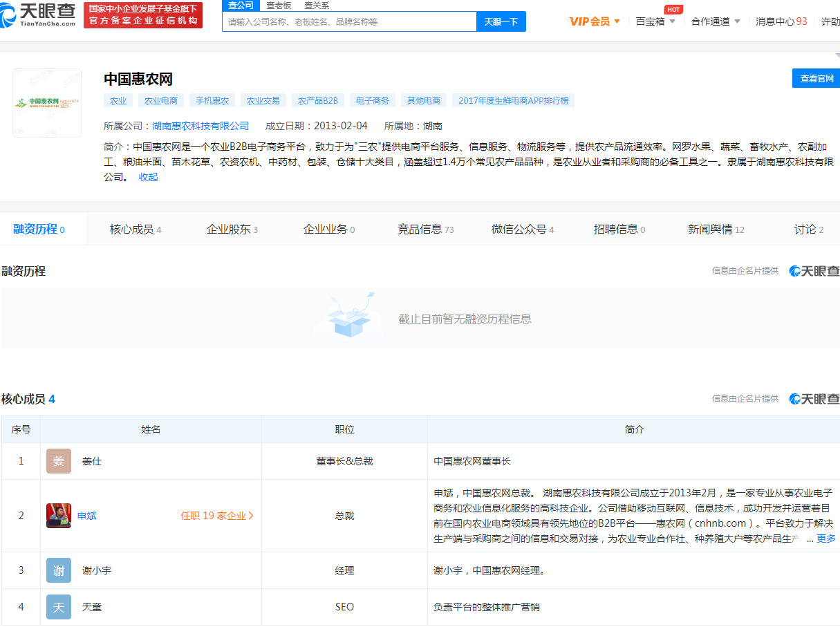
Task: Click the name 天童 in member table
Action: coord(92,607)
